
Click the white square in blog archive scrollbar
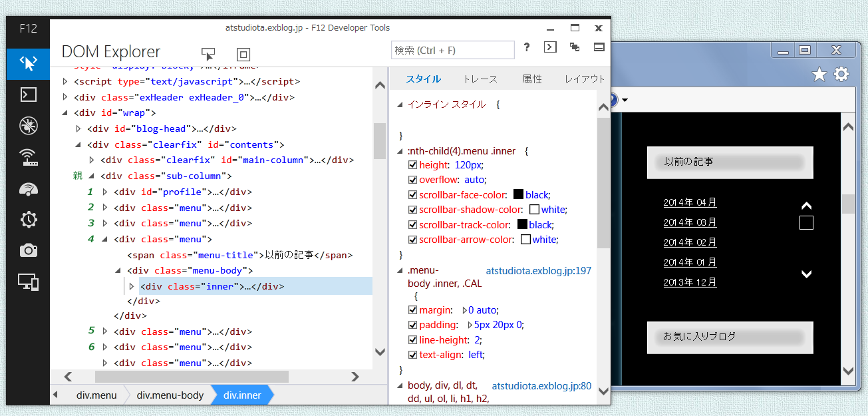[806, 223]
